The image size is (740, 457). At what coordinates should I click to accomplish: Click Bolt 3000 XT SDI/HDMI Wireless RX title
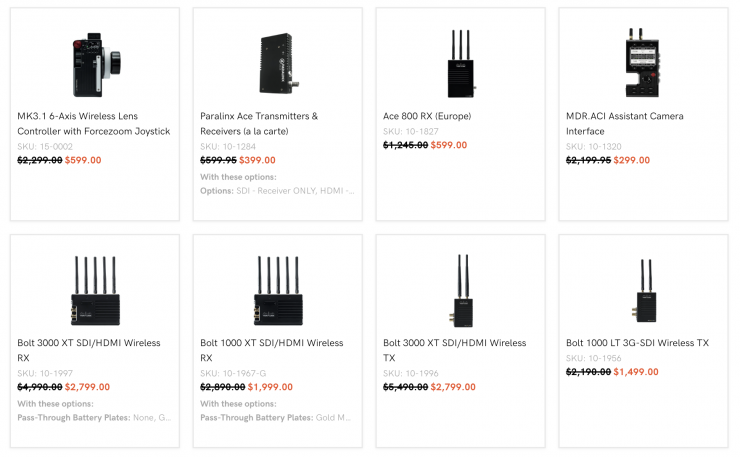(89, 350)
